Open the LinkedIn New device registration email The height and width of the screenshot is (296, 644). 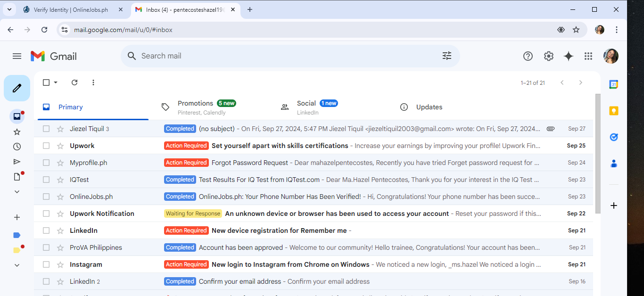(314, 230)
